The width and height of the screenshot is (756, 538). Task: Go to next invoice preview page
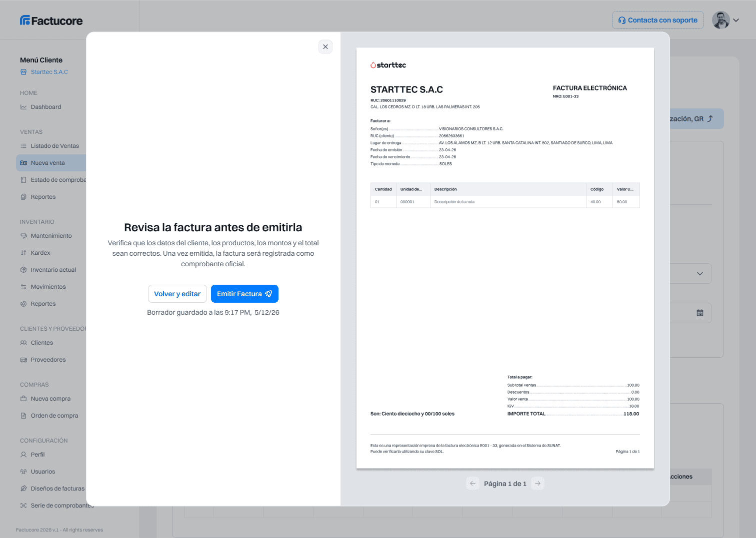pos(537,484)
